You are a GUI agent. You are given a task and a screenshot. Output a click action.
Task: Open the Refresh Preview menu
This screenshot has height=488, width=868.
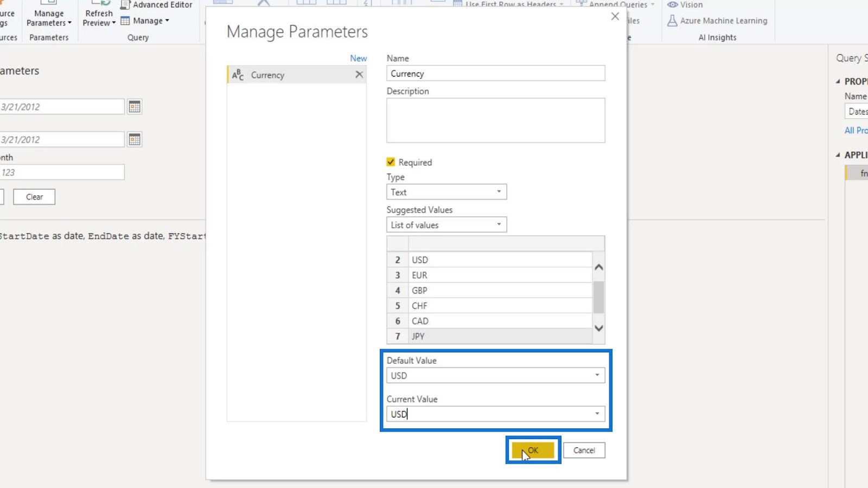(x=99, y=18)
